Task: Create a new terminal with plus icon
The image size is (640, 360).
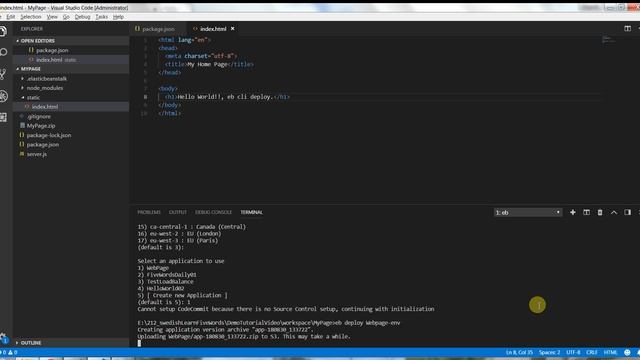Action: coord(573,212)
